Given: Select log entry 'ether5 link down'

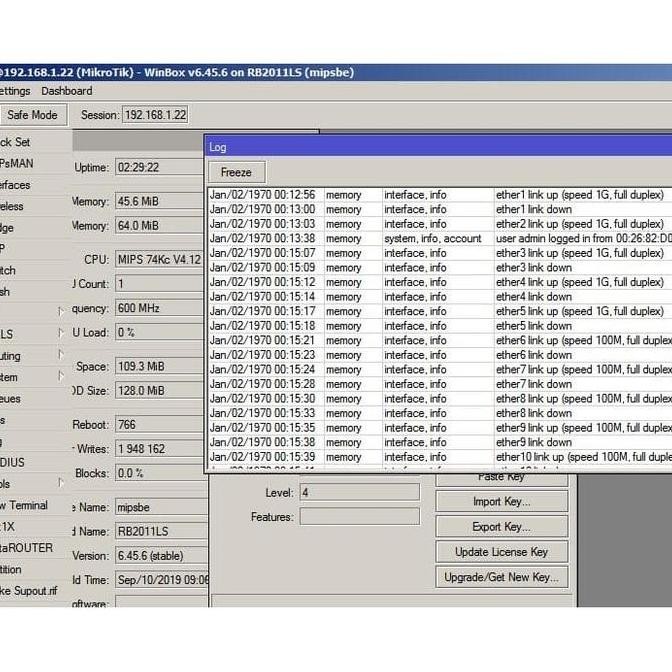Looking at the screenshot, I should click(x=440, y=326).
